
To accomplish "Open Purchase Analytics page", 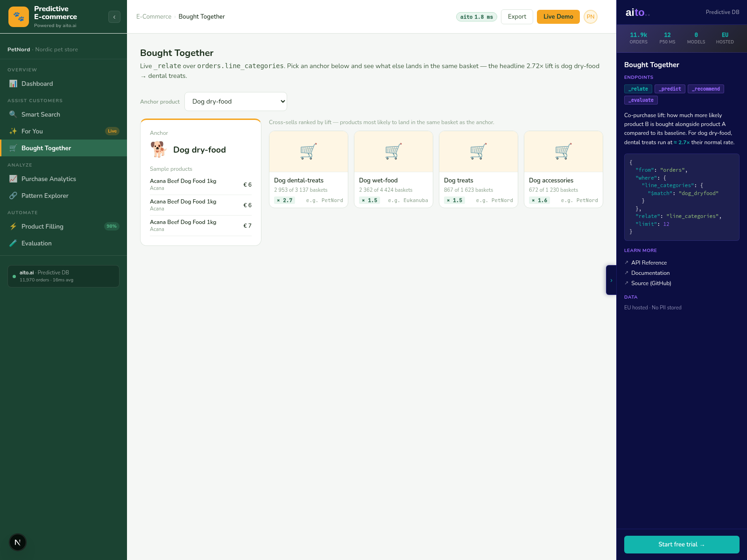I will 63,179.
